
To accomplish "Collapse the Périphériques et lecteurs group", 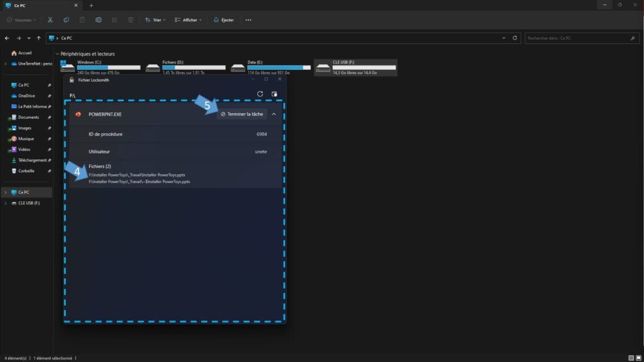I will (57, 54).
